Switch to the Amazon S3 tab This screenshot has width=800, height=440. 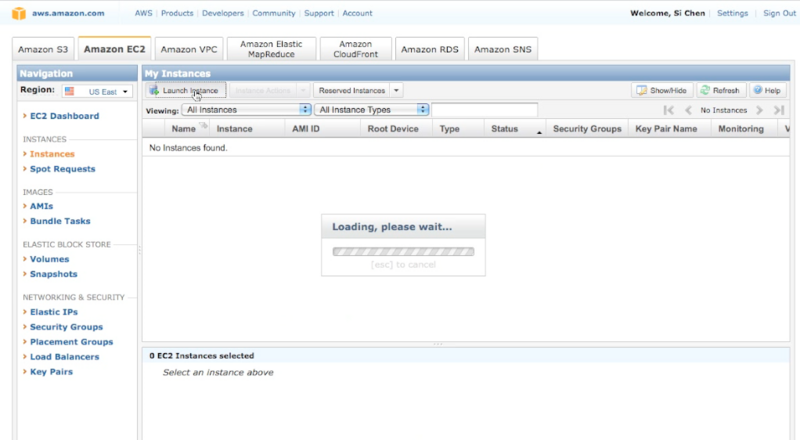tap(43, 49)
